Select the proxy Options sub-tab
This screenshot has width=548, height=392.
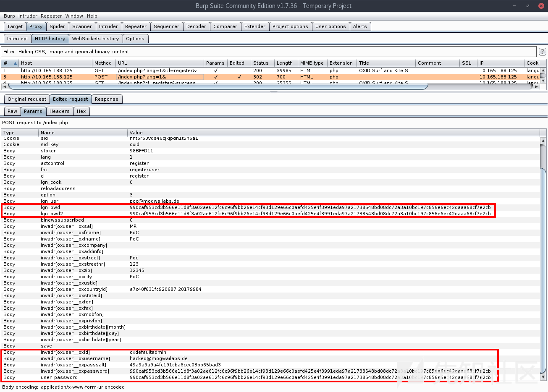(135, 39)
